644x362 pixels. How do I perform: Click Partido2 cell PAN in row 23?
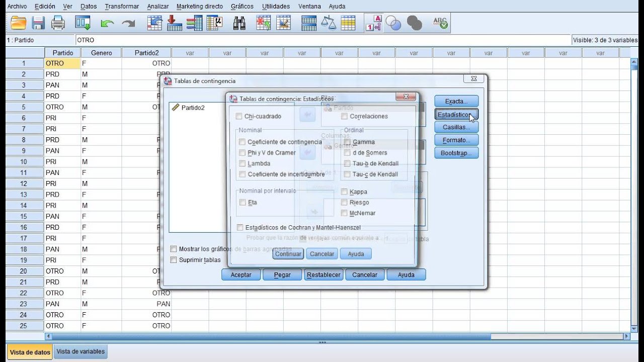[146, 304]
